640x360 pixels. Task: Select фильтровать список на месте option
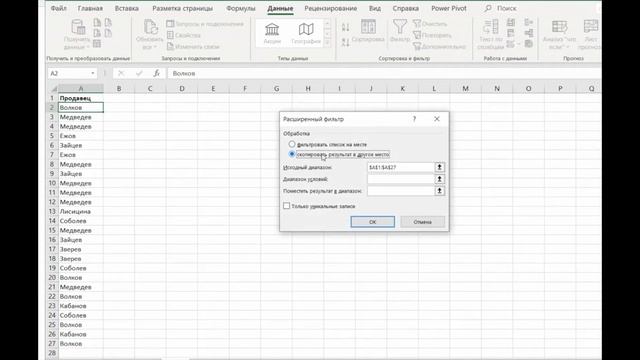[x=327, y=144]
